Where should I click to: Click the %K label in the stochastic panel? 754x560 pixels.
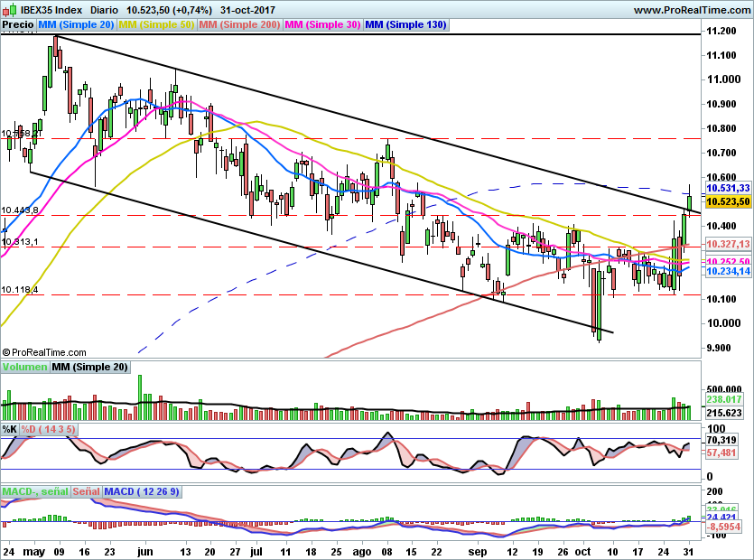[9, 431]
